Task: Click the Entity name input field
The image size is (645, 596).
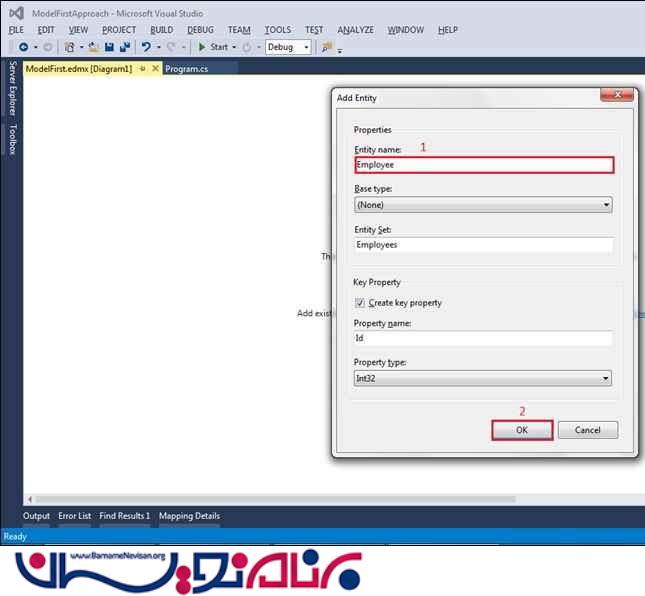Action: tap(483, 165)
